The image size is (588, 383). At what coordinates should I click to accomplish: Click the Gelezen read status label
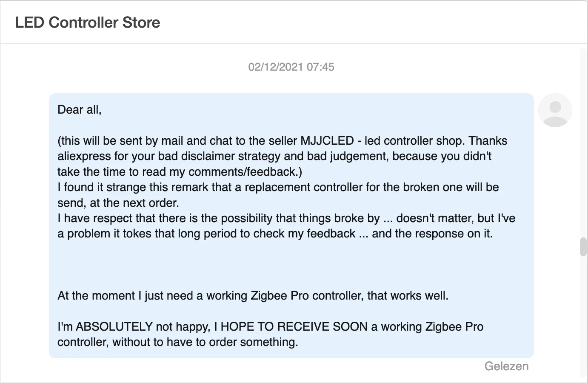(506, 366)
